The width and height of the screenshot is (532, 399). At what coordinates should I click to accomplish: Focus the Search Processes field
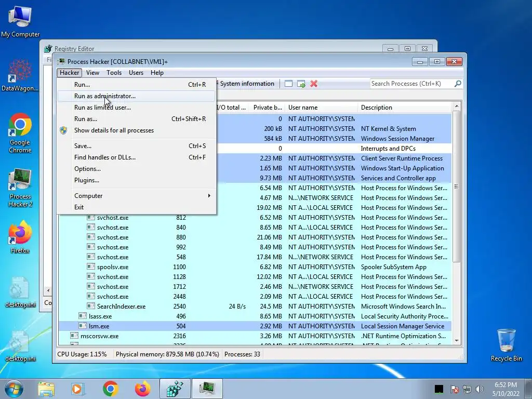pyautogui.click(x=412, y=84)
